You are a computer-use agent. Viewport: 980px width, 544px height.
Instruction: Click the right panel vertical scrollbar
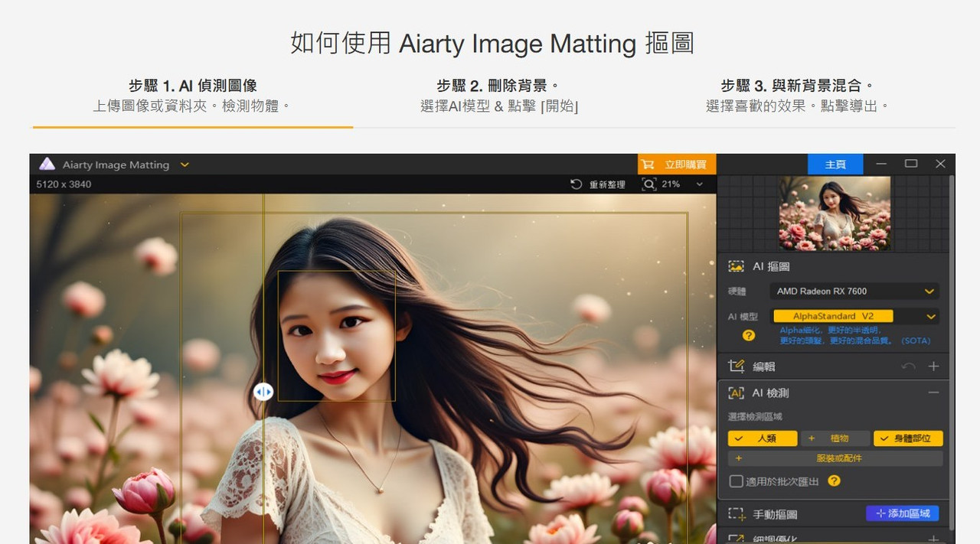[x=952, y=353]
